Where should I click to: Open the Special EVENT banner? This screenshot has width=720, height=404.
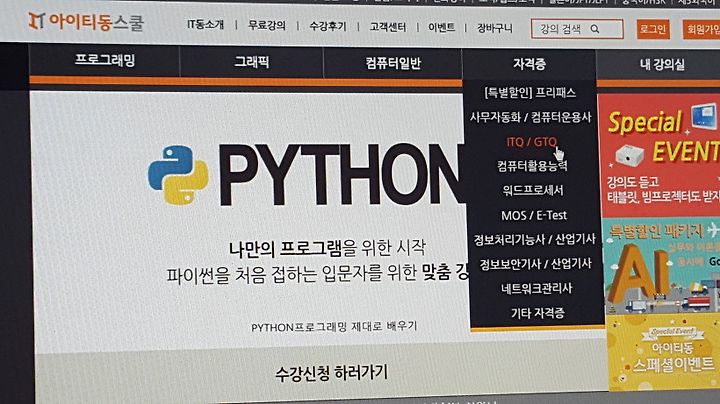659,154
